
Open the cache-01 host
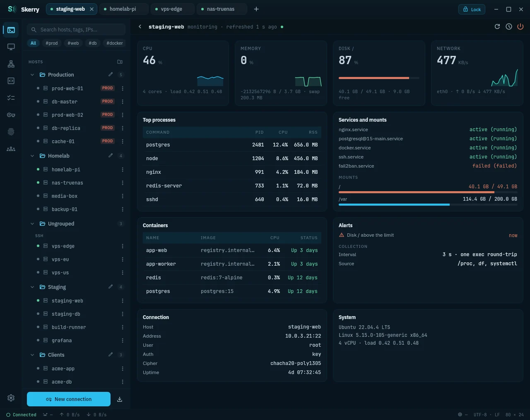(x=77, y=141)
